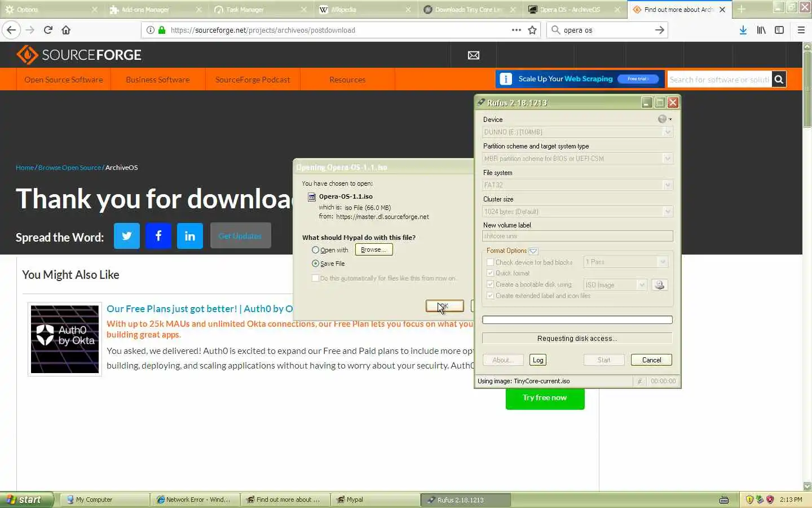Open the SourceForge mail envelope icon
Screen dimensions: 812x508
pos(474,55)
